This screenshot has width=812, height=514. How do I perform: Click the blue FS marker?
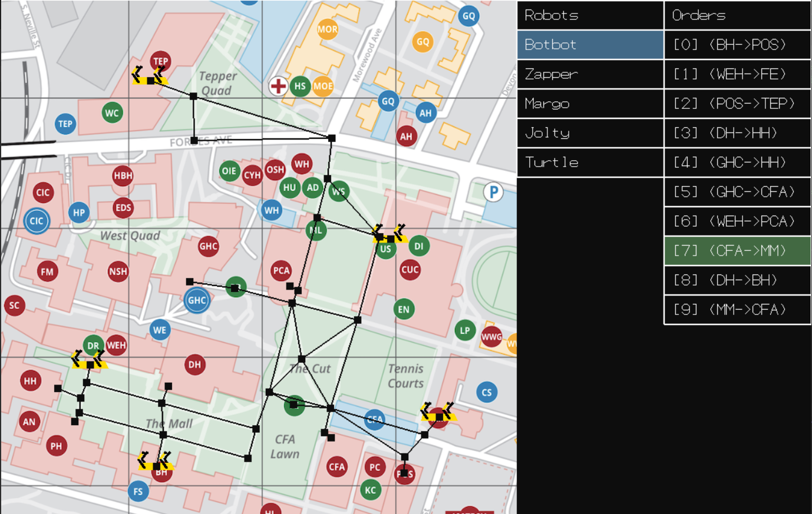138,492
